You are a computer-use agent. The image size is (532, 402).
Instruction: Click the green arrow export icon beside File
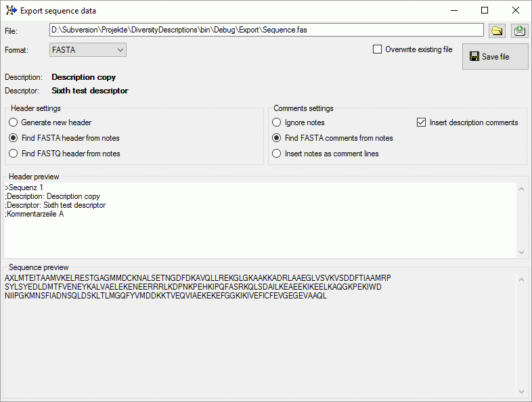tap(519, 31)
